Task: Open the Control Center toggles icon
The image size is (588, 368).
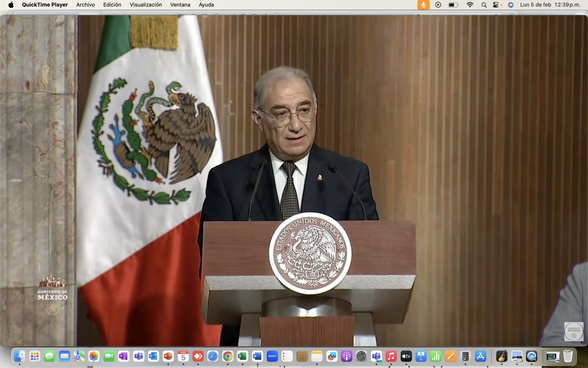Action: tap(497, 5)
